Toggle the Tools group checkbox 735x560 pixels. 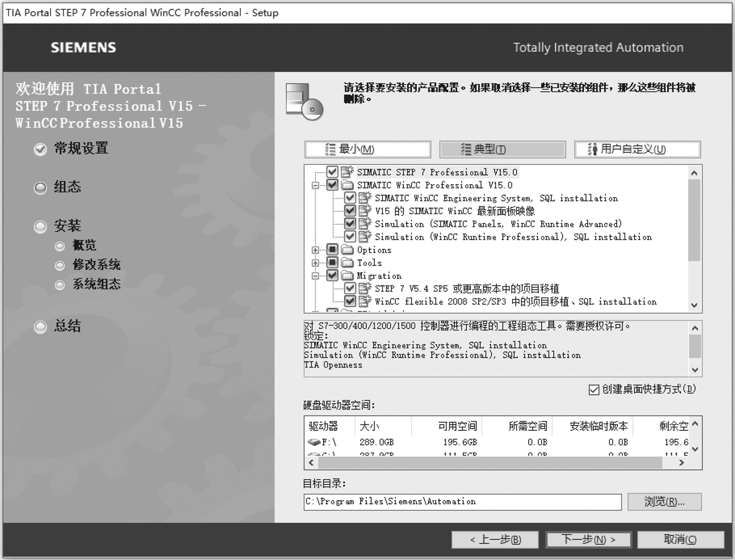coord(332,263)
